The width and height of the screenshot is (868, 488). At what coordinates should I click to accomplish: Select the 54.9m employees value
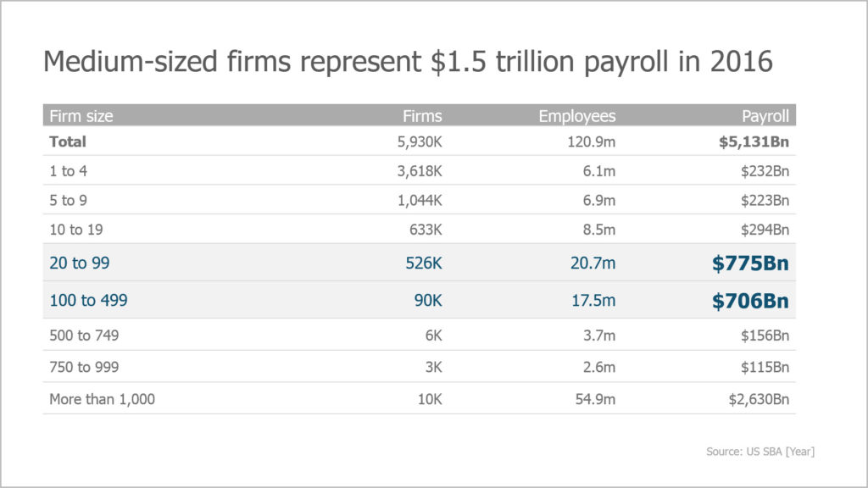tap(593, 399)
